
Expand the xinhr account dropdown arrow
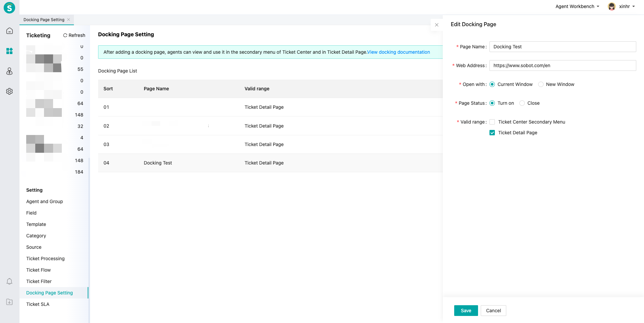click(x=634, y=6)
